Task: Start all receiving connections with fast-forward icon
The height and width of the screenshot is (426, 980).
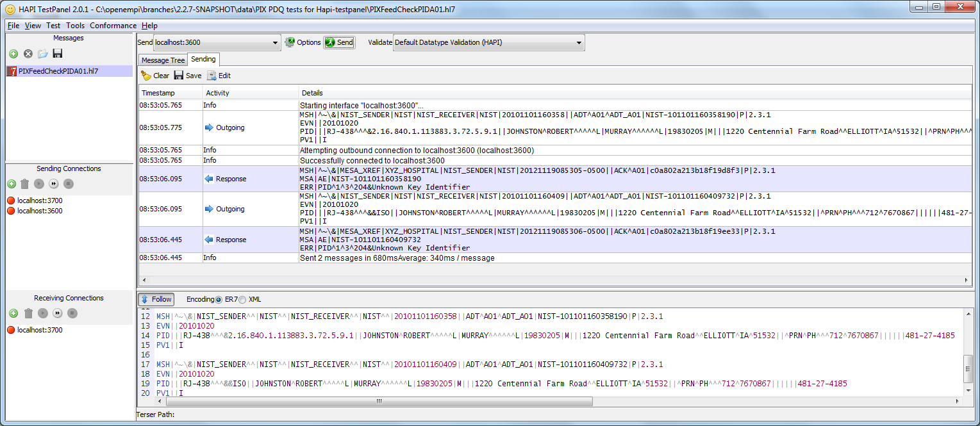Action: pyautogui.click(x=58, y=313)
